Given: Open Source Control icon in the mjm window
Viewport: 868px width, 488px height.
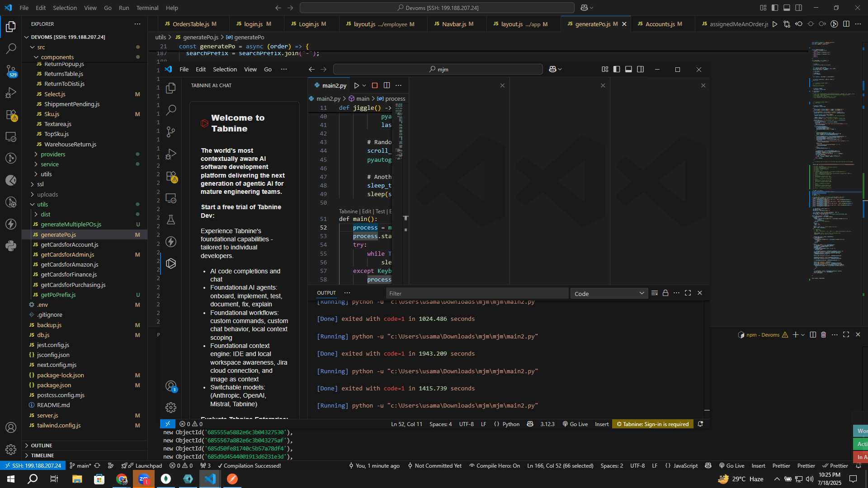Looking at the screenshot, I should click(171, 131).
